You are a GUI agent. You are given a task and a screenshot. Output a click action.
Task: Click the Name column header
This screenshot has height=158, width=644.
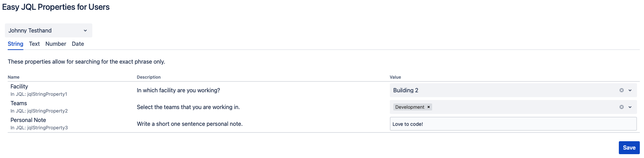14,77
